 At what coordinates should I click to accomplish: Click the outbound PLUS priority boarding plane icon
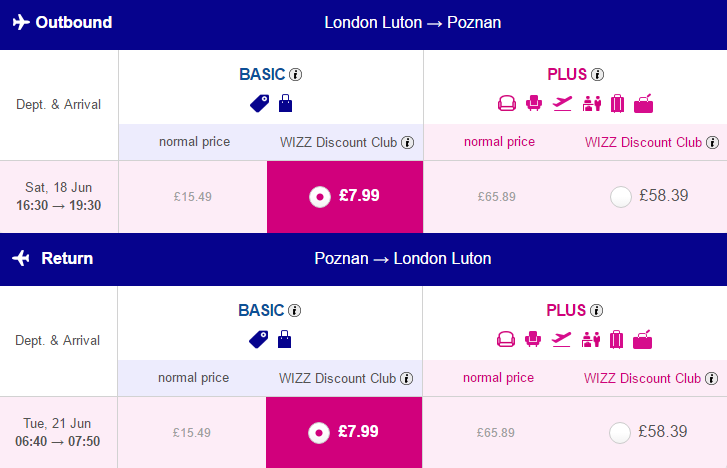click(562, 103)
